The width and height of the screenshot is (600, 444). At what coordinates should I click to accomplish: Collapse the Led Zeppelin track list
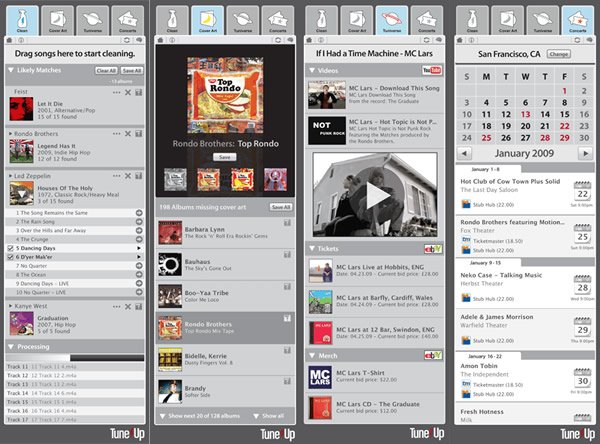click(10, 176)
